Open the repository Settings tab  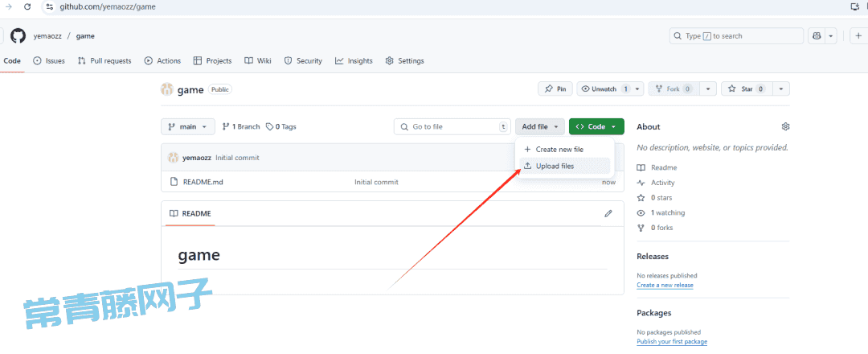pyautogui.click(x=404, y=61)
